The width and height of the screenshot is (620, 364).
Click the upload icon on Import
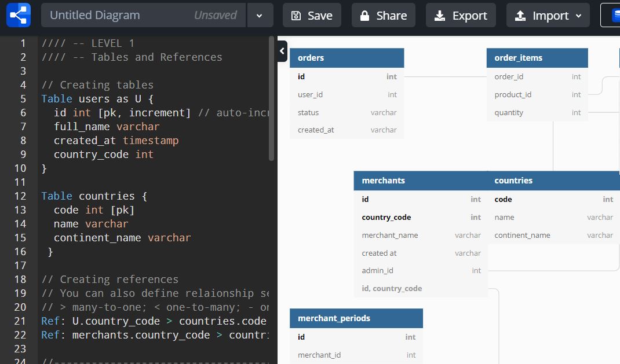520,16
